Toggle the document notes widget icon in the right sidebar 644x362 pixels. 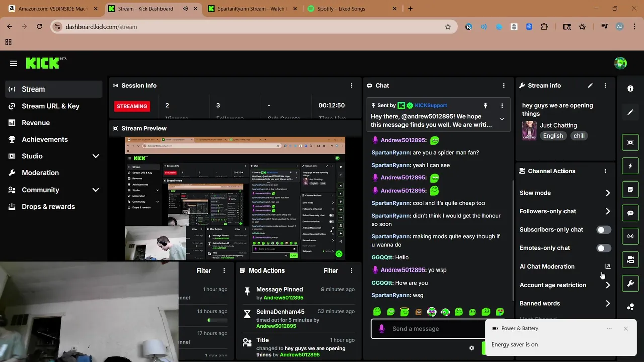(630, 189)
